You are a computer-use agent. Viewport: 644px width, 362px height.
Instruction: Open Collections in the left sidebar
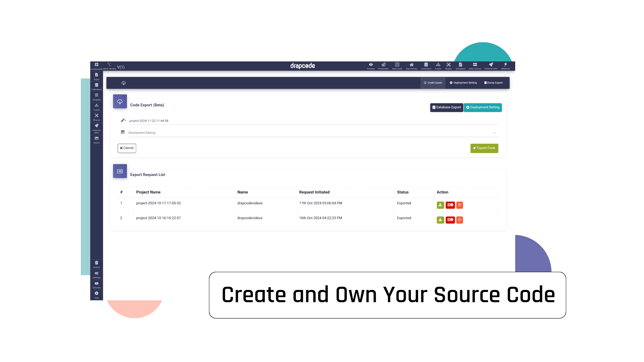point(97,86)
